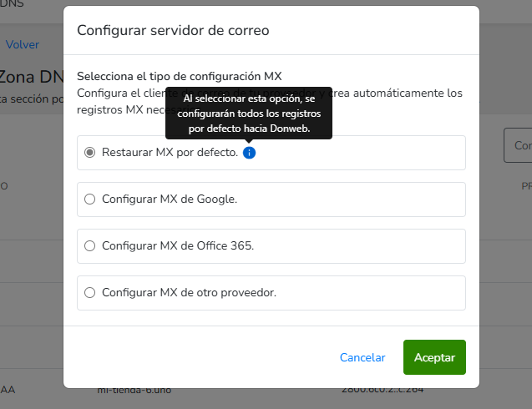The width and height of the screenshot is (532, 409).
Task: Click the Cancelar link in the dialog
Action: [x=362, y=357]
